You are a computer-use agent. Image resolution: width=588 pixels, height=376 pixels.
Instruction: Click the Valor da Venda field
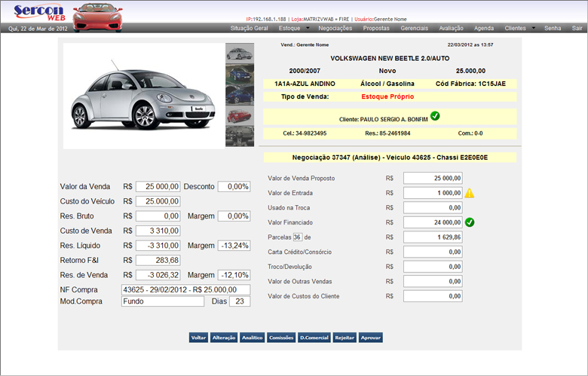pyautogui.click(x=158, y=187)
